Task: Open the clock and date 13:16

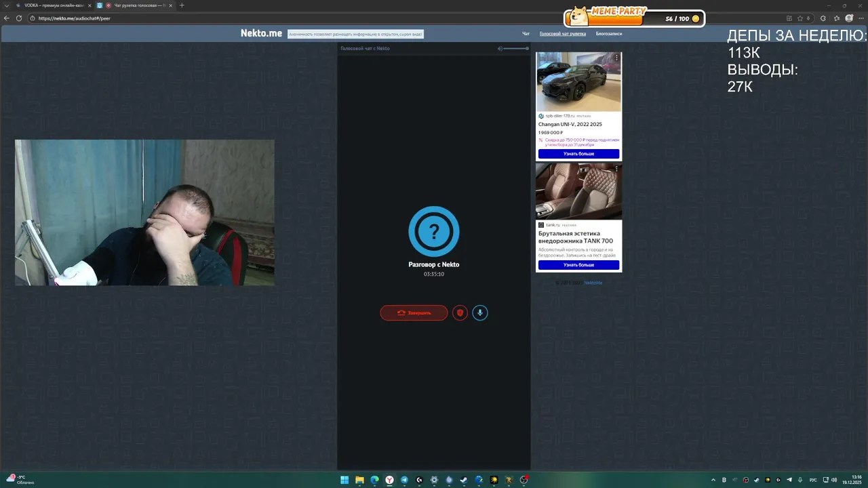Action: (x=852, y=480)
